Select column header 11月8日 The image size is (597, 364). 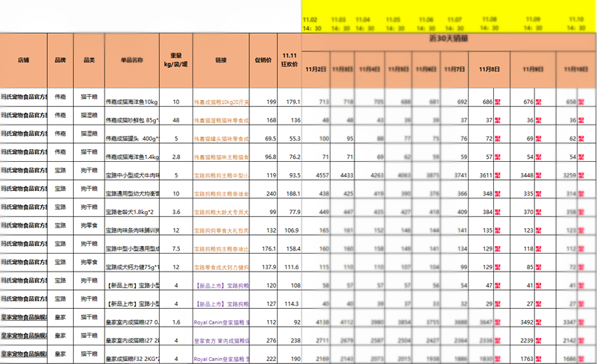coord(490,69)
